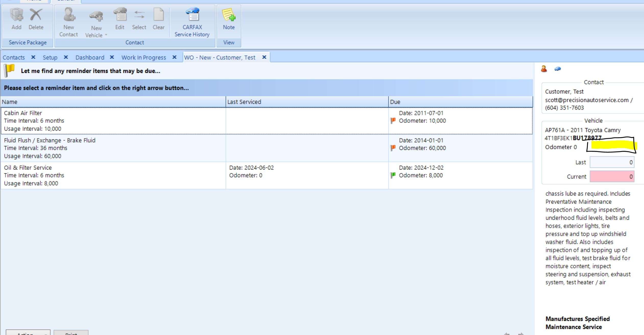Open the Dashboard tab
This screenshot has width=644, height=335.
point(90,58)
